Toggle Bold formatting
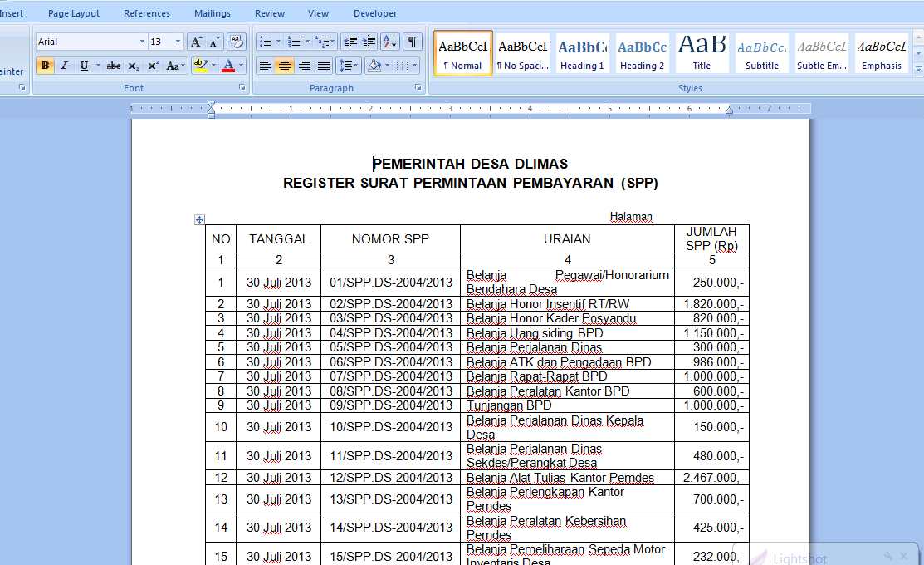The image size is (924, 565). [45, 66]
